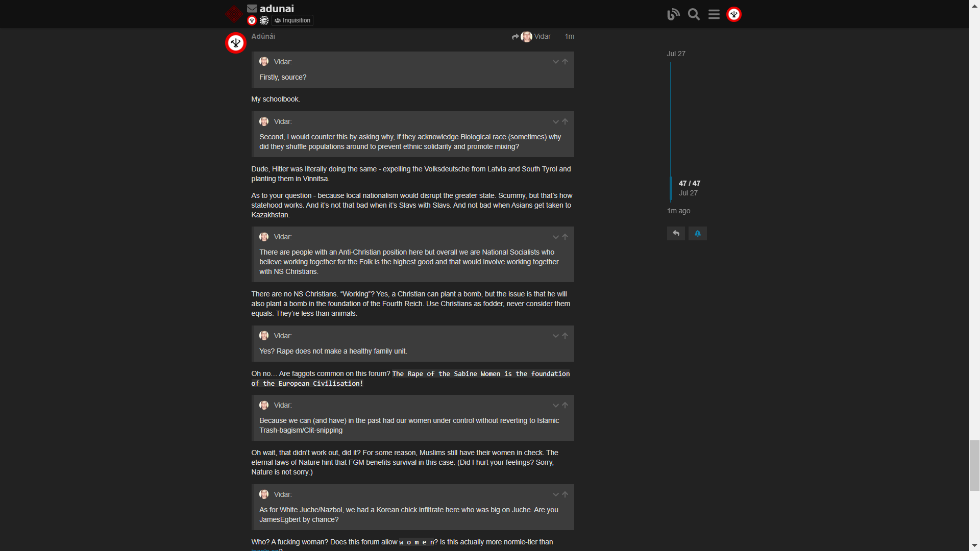Click the second small participant avatar under title
The image size is (980, 551).
[x=264, y=20]
